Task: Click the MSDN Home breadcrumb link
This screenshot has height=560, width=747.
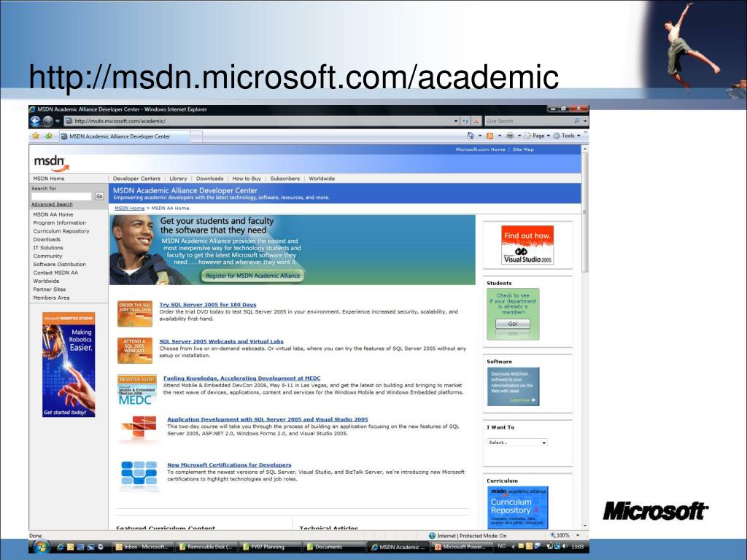Action: point(130,208)
